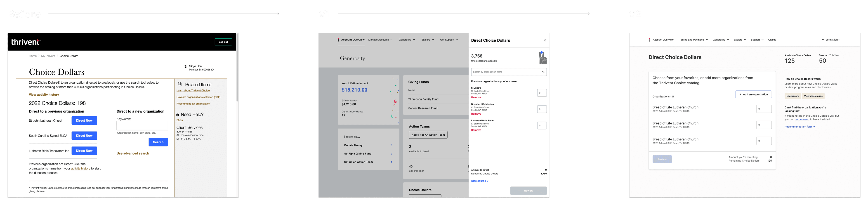Screen dimensions: 868x205
Task: Open the Disclosures link in the side panel
Action: coord(480,181)
